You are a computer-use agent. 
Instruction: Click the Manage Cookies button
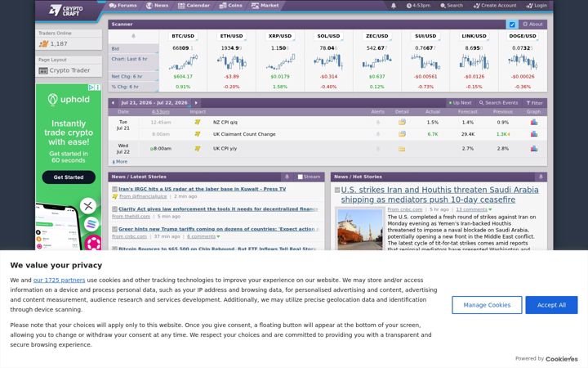(487, 305)
